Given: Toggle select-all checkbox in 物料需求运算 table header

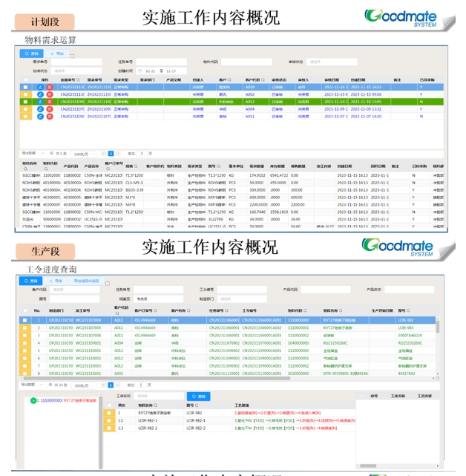Looking at the screenshot, I should 24,79.
